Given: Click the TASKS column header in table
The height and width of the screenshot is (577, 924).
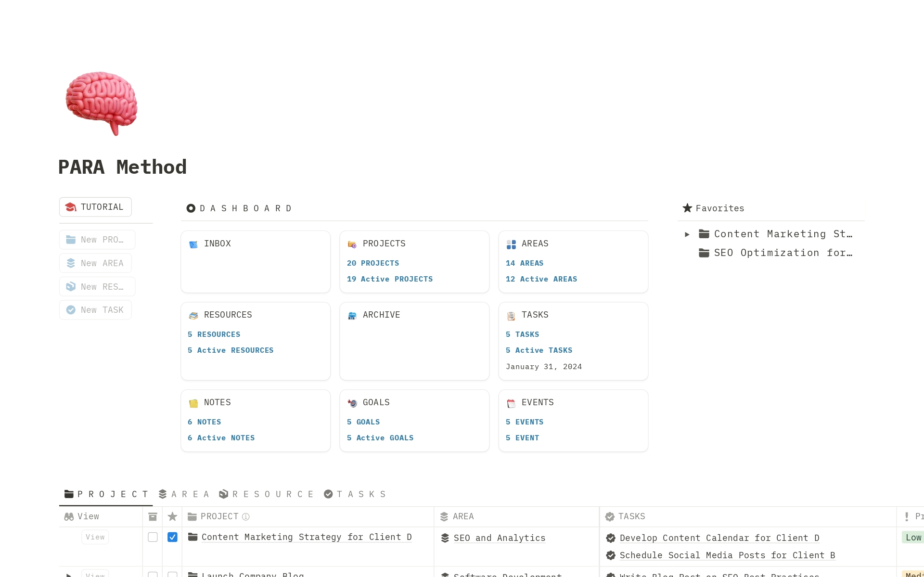Looking at the screenshot, I should [748, 516].
